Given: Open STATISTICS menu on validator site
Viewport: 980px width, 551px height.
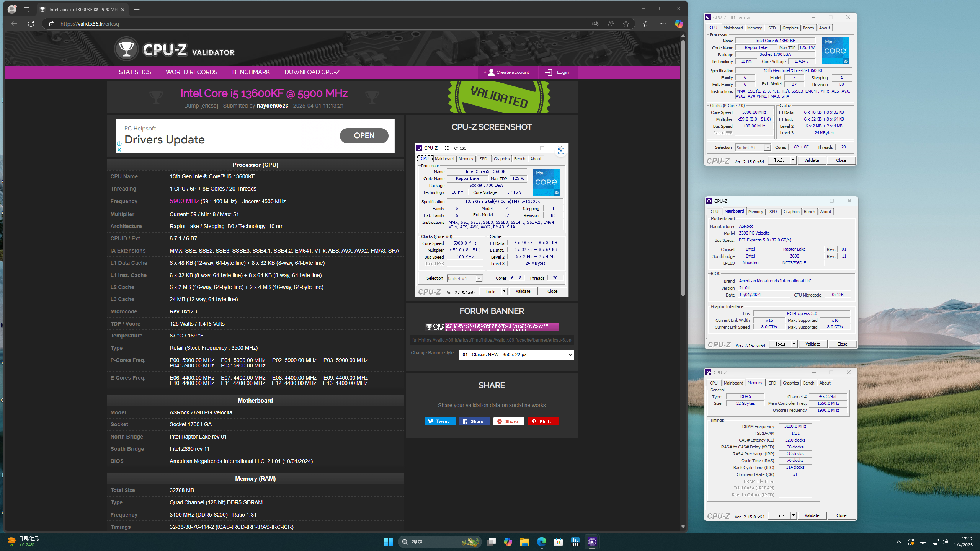Looking at the screenshot, I should tap(135, 72).
